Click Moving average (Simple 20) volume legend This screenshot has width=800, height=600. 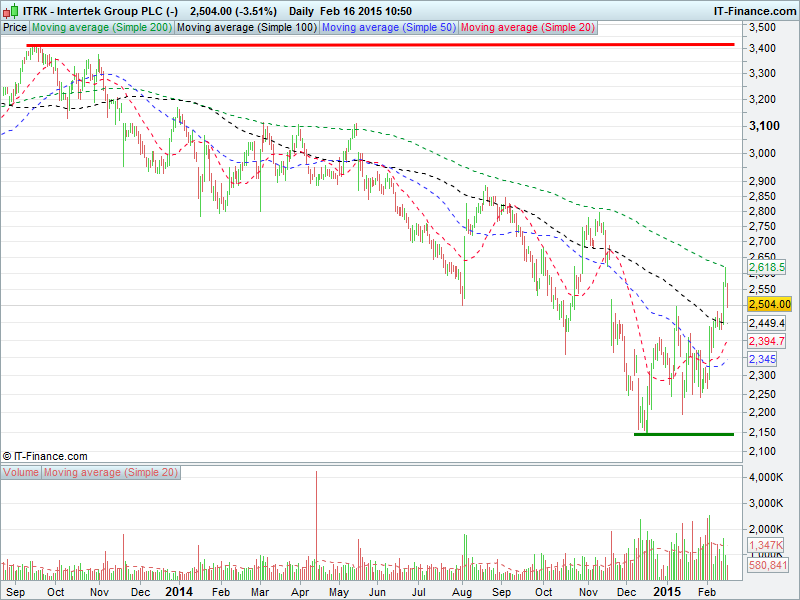point(111,472)
